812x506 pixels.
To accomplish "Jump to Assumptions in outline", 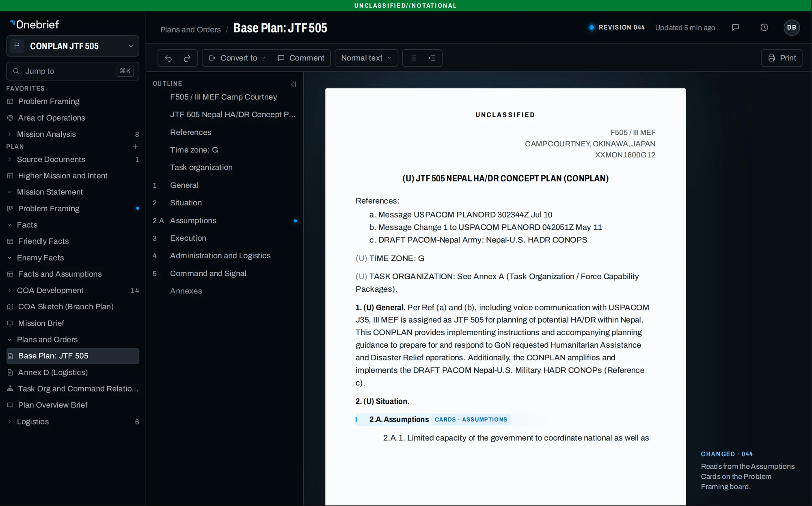I will 225,220.
